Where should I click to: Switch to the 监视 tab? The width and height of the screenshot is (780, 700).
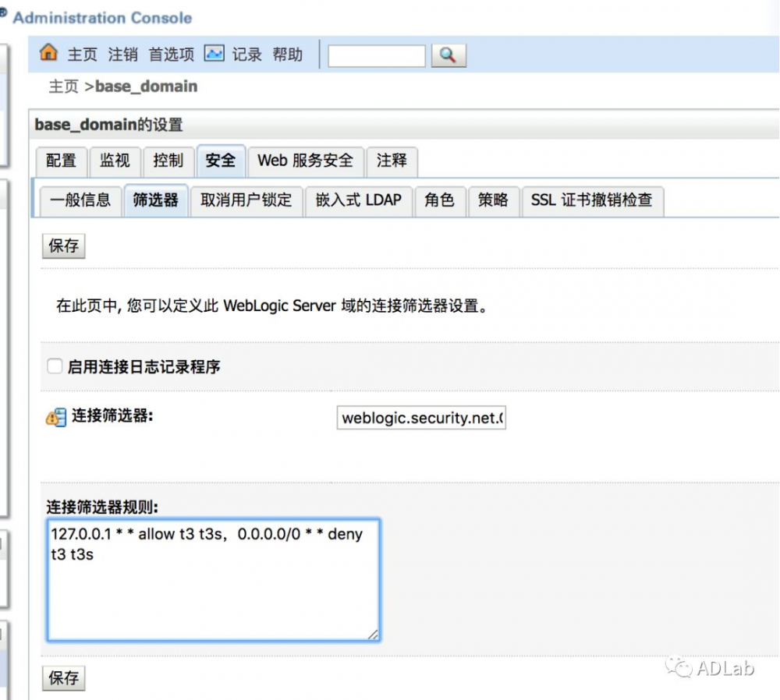tap(115, 161)
